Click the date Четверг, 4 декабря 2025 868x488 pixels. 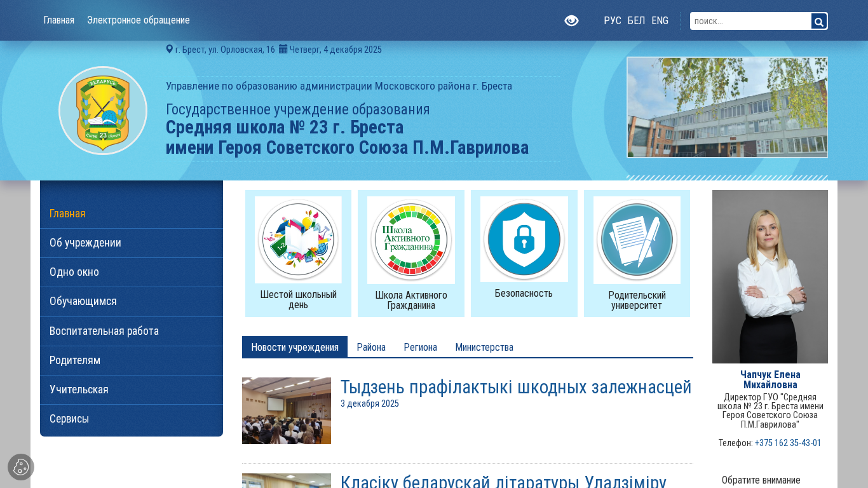(336, 49)
